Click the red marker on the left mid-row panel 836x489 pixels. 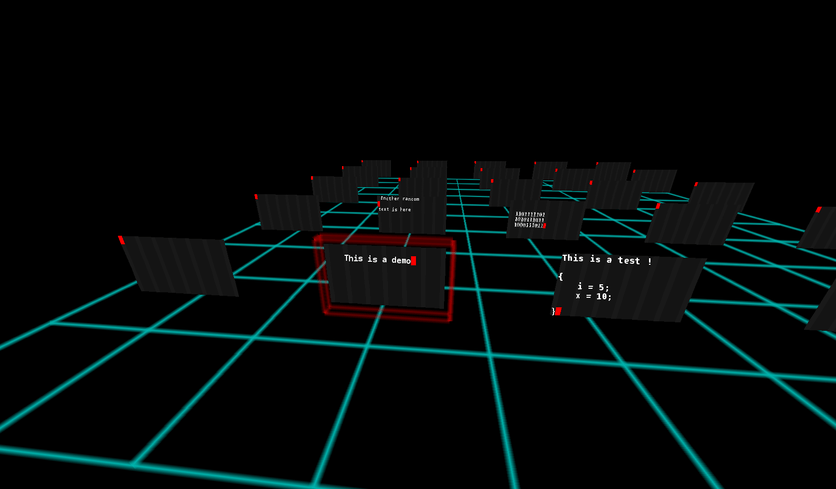click(256, 197)
